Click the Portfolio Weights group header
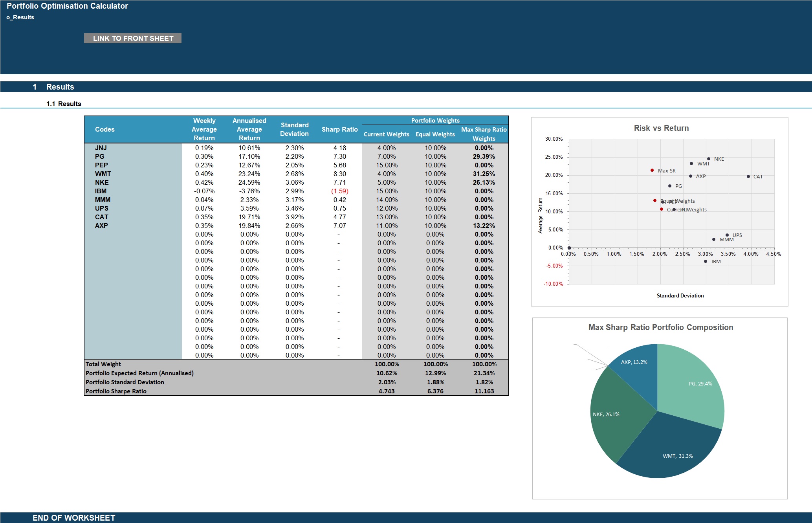The image size is (812, 523). (x=435, y=120)
